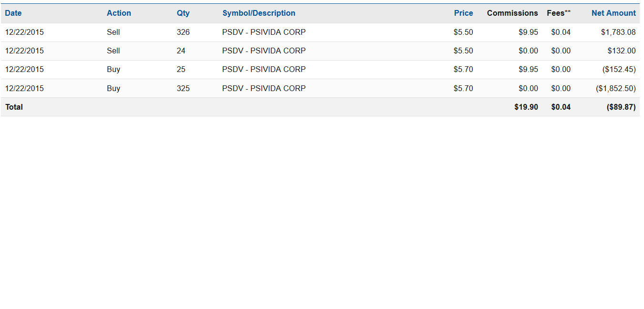Click the $132.00 net amount
This screenshot has width=644, height=309.
pyautogui.click(x=622, y=51)
